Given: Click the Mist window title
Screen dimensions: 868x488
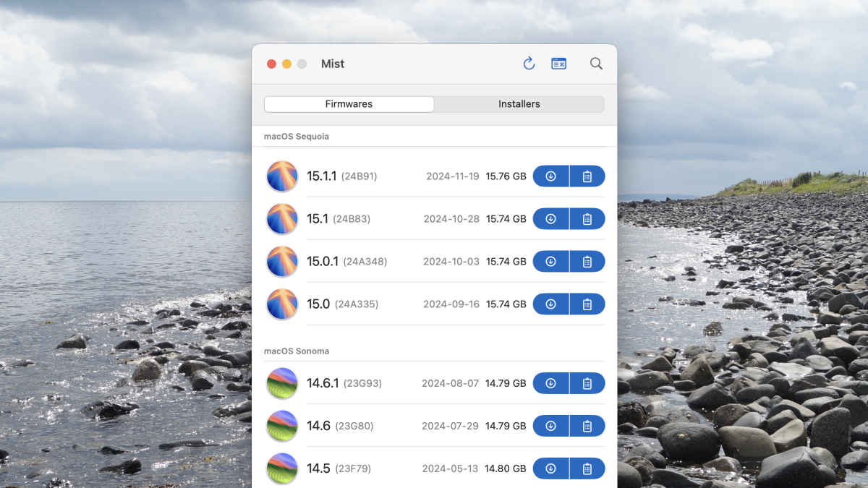Looking at the screenshot, I should (333, 64).
